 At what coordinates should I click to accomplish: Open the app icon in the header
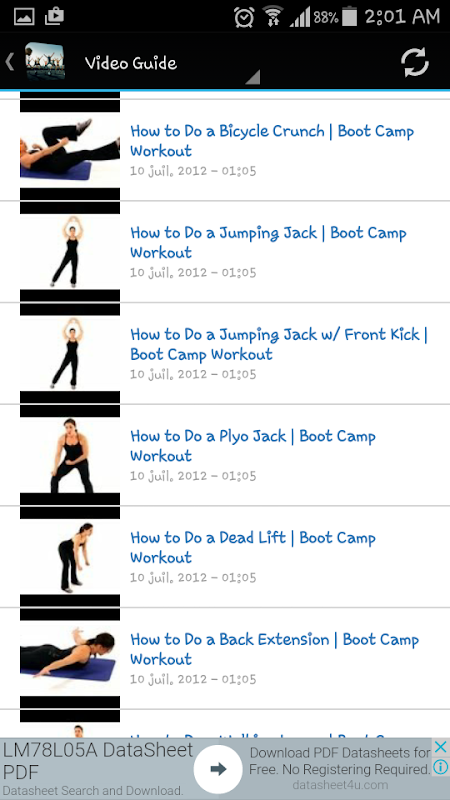tap(45, 62)
